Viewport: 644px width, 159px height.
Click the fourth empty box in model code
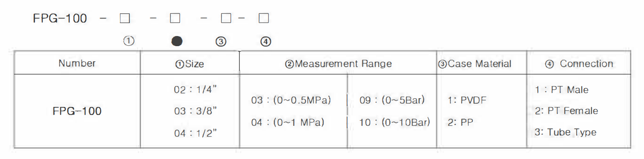pyautogui.click(x=264, y=19)
